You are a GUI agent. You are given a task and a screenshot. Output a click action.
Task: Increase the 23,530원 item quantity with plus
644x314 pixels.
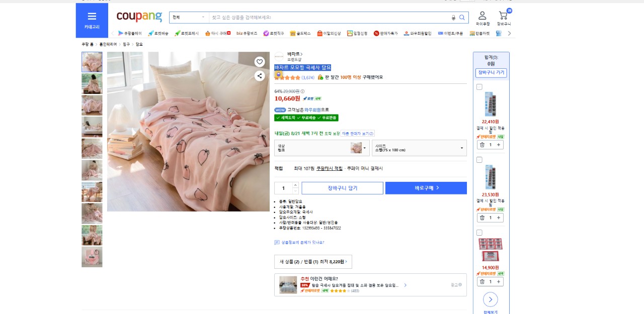pyautogui.click(x=499, y=218)
